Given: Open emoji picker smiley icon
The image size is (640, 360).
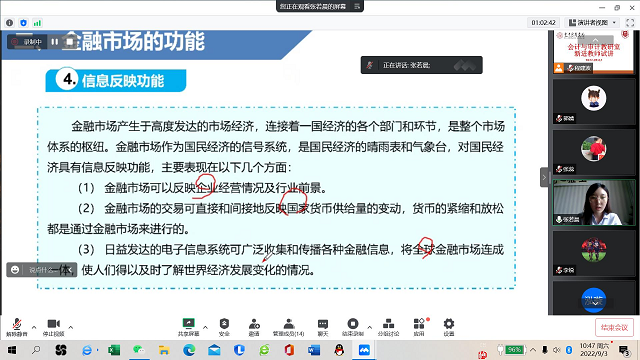Looking at the screenshot, I should [x=15, y=270].
